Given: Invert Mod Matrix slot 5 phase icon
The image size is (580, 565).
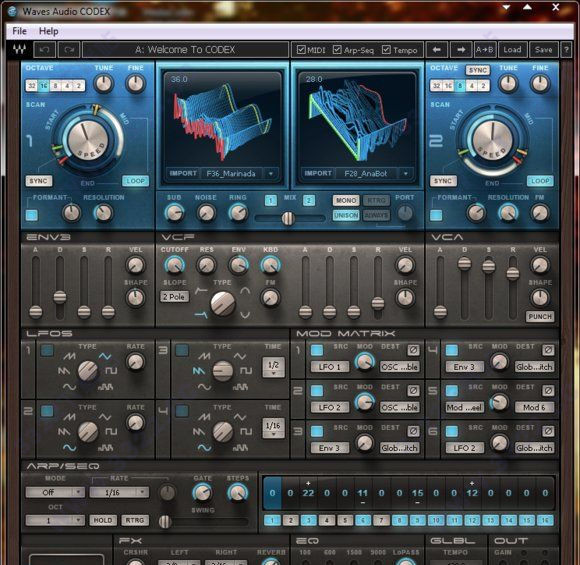Looking at the screenshot, I should pyautogui.click(x=548, y=390).
